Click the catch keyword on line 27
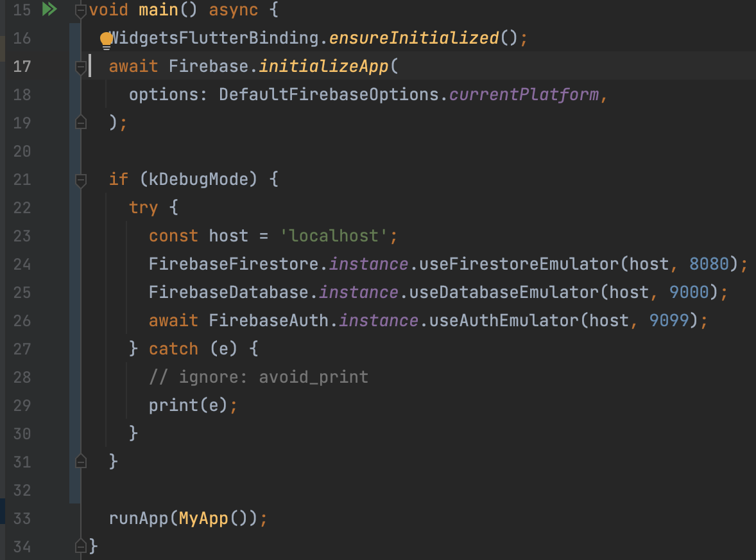The width and height of the screenshot is (756, 560). (x=173, y=349)
